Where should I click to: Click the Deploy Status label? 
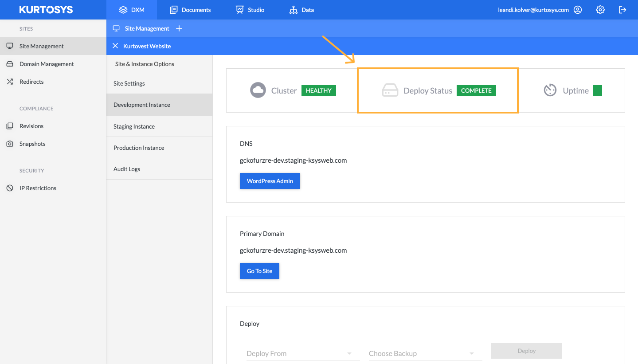[x=428, y=90]
